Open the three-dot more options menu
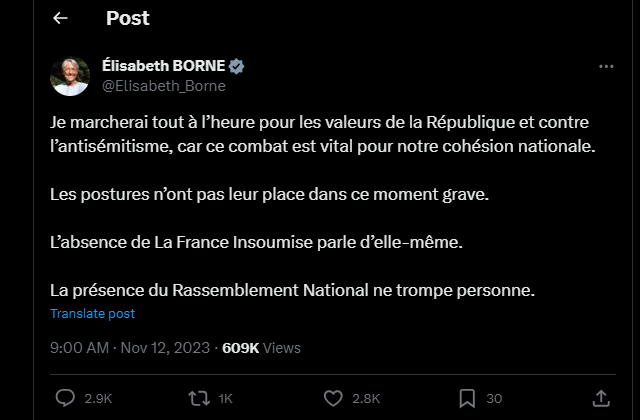Screen dimensions: 640x420 (x=605, y=66)
